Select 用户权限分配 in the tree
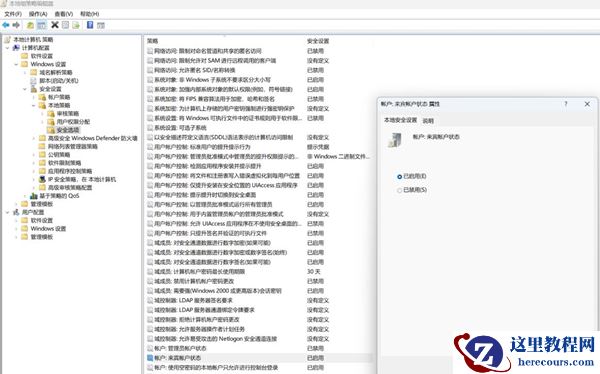The height and width of the screenshot is (374, 600). 73,122
